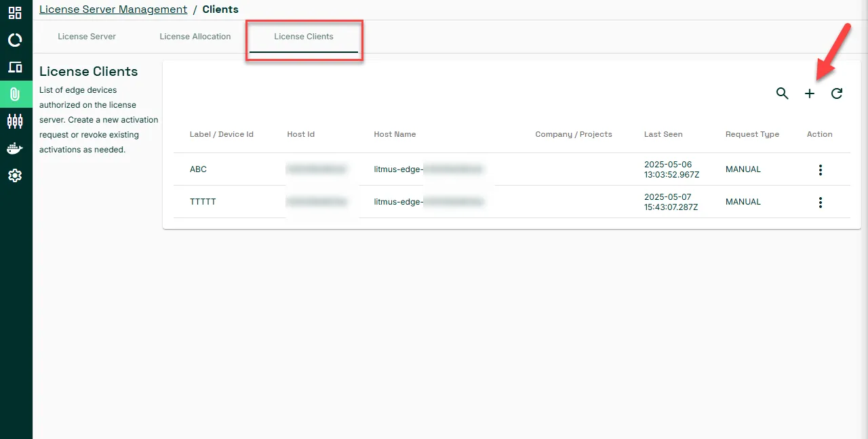Open the sliders tuning icon in sidebar
This screenshot has height=439, width=868.
pyautogui.click(x=15, y=121)
